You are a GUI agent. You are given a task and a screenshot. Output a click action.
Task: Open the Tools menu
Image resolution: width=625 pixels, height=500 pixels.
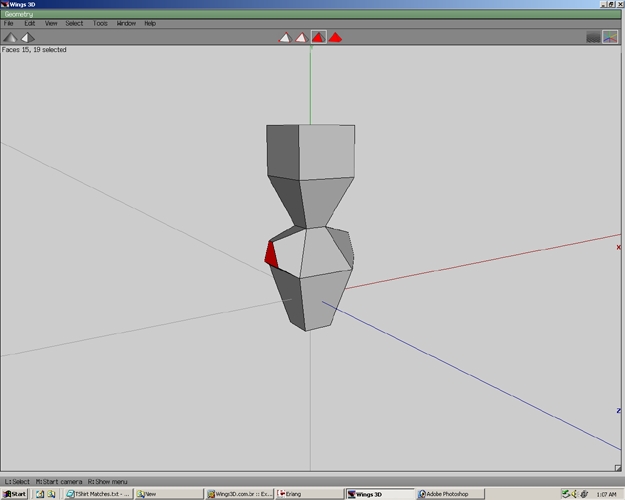[100, 24]
